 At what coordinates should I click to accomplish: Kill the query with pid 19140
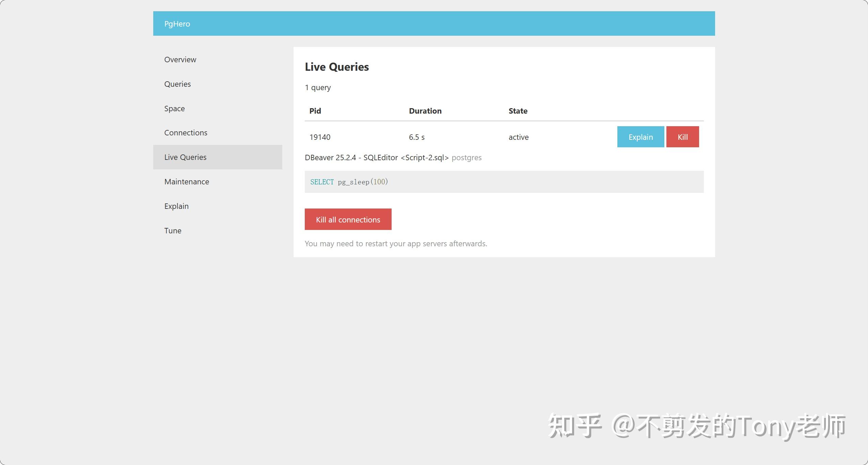pyautogui.click(x=682, y=137)
